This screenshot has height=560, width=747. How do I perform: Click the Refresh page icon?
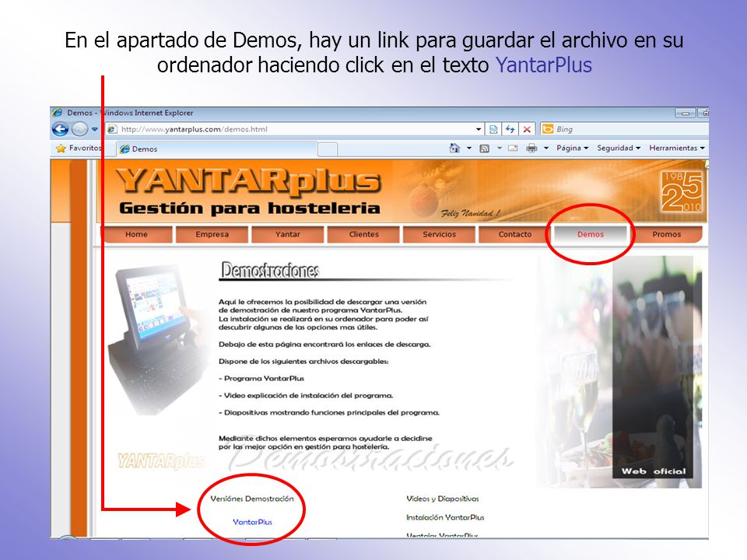[x=510, y=129]
